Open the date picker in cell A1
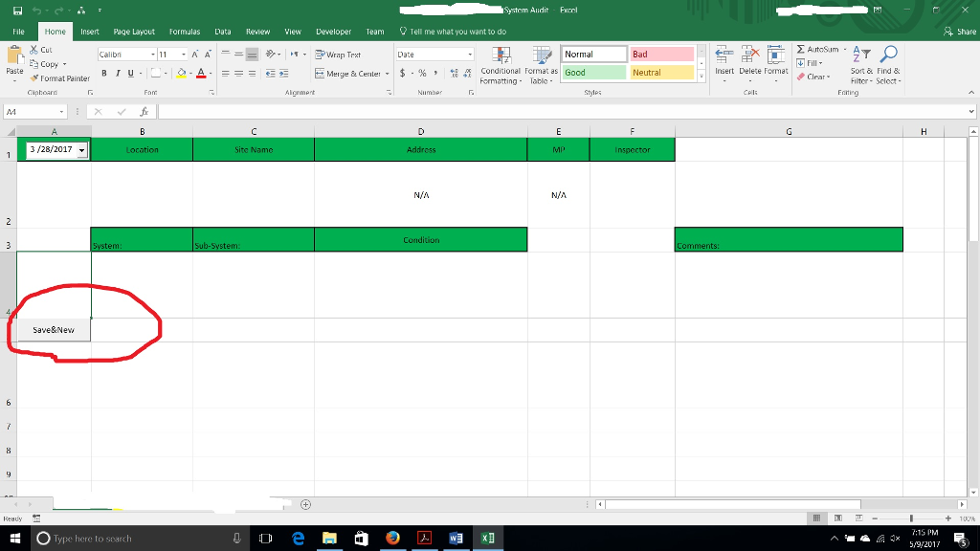Screen dimensions: 980x551 tap(82, 150)
